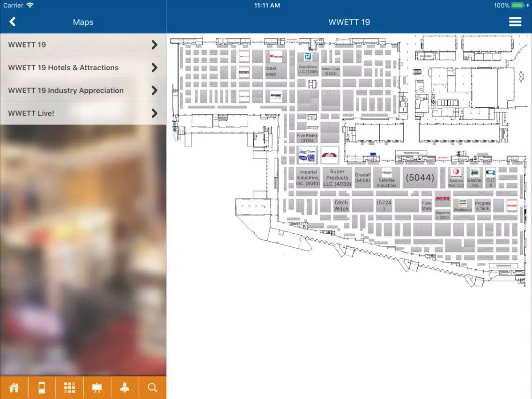
Task: Select the Wastequip logo on the map
Action: 462,204
